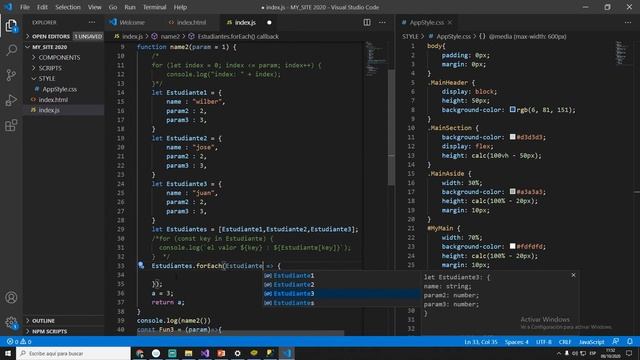The image size is (640, 360).
Task: Click the unsaved dot on index.js tab
Action: [269, 22]
